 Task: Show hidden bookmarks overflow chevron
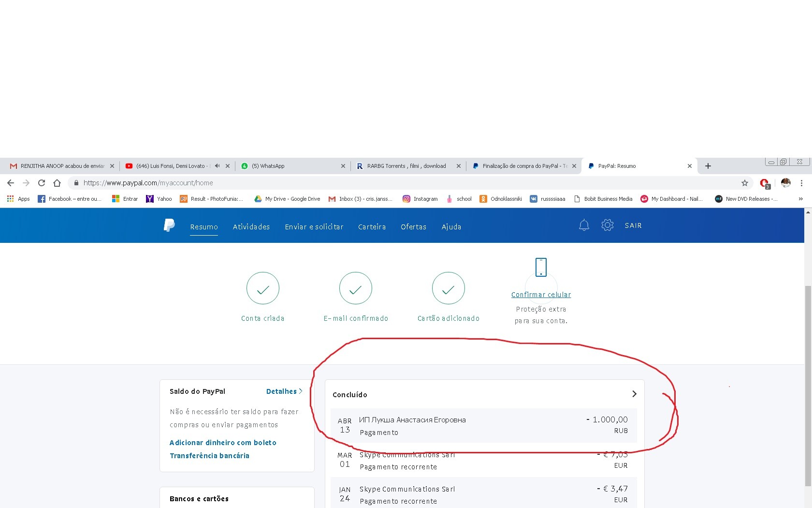pyautogui.click(x=800, y=199)
